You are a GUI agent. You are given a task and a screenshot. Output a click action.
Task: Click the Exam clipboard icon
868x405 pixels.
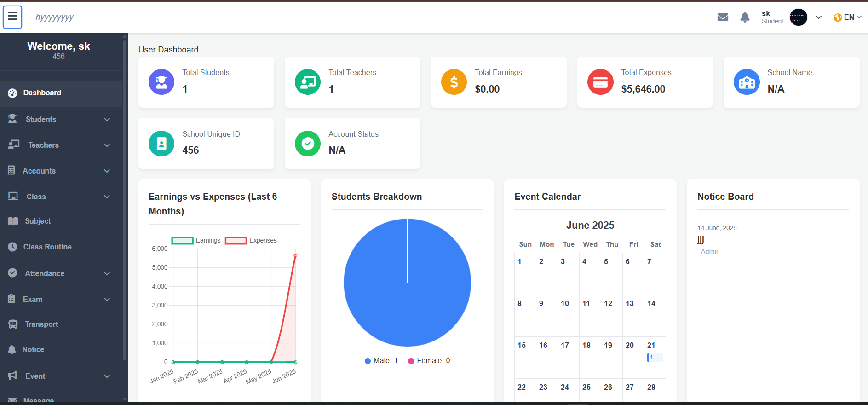click(x=11, y=299)
